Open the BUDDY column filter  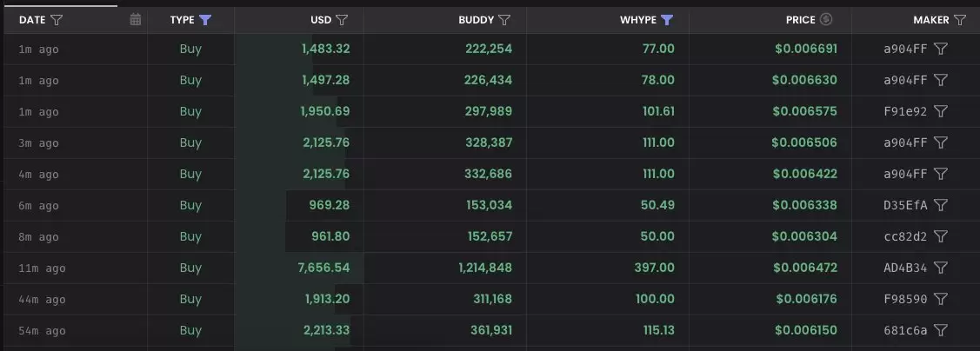[504, 20]
